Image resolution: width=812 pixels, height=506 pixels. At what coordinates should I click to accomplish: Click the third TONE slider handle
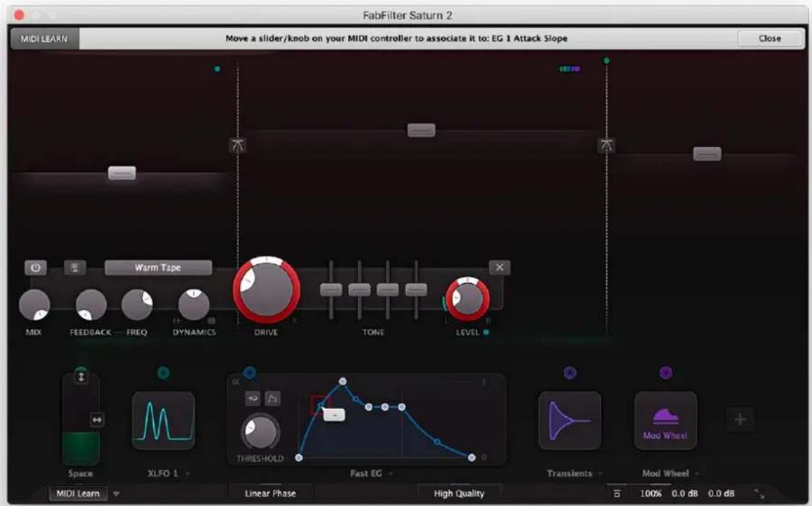click(x=388, y=290)
